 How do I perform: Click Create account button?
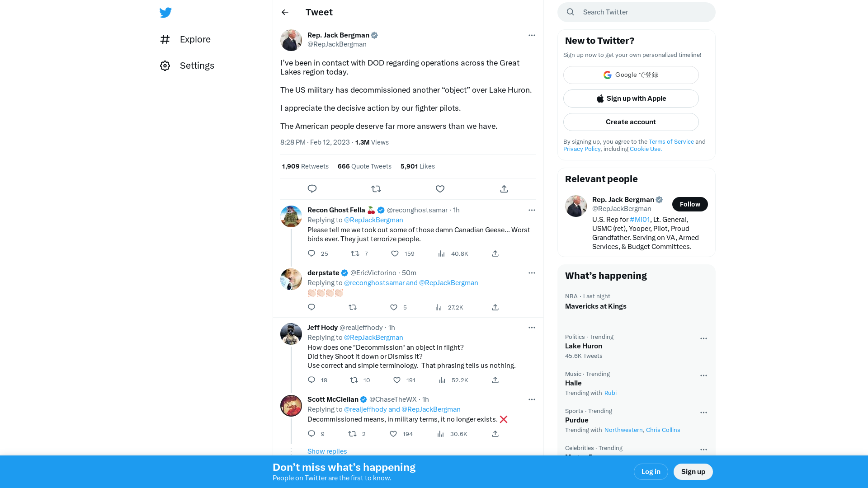click(x=631, y=122)
